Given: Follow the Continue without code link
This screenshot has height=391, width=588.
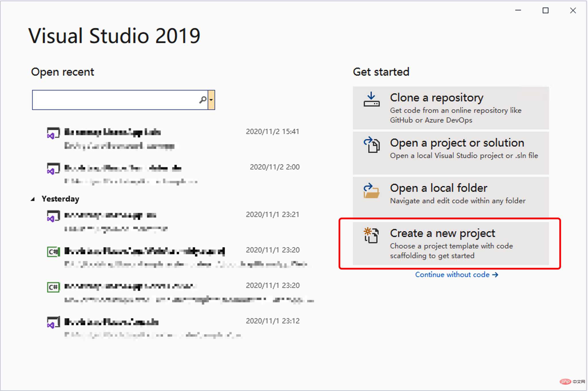Looking at the screenshot, I should [457, 275].
